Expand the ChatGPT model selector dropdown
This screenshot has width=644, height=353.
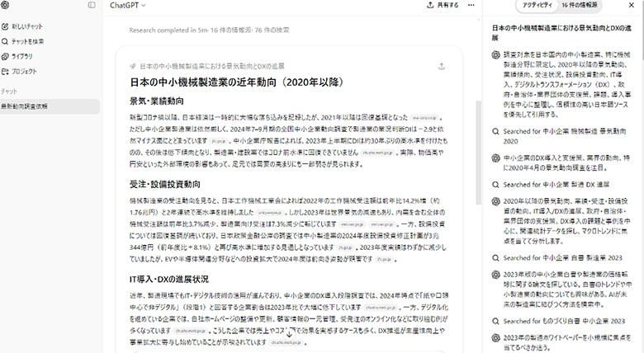[127, 5]
